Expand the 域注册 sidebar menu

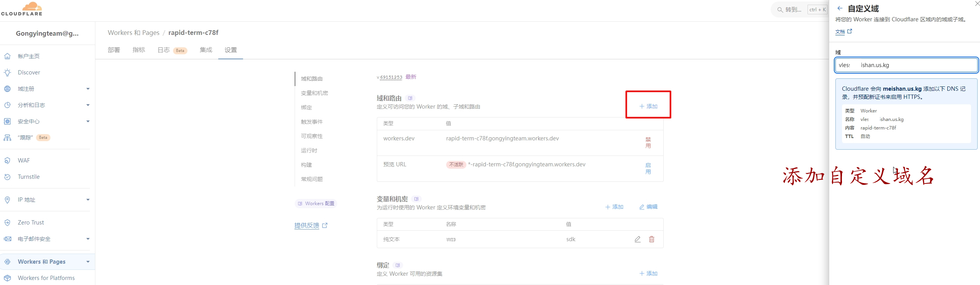click(88, 89)
